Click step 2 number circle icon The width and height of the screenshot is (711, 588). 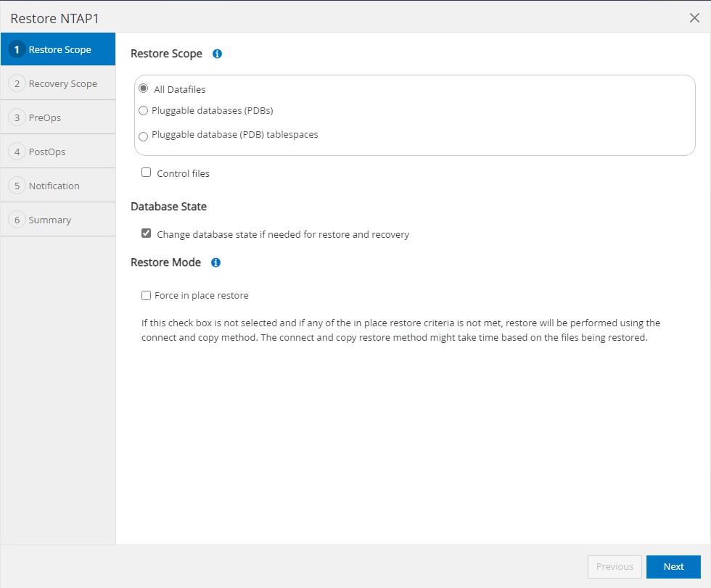pos(17,83)
